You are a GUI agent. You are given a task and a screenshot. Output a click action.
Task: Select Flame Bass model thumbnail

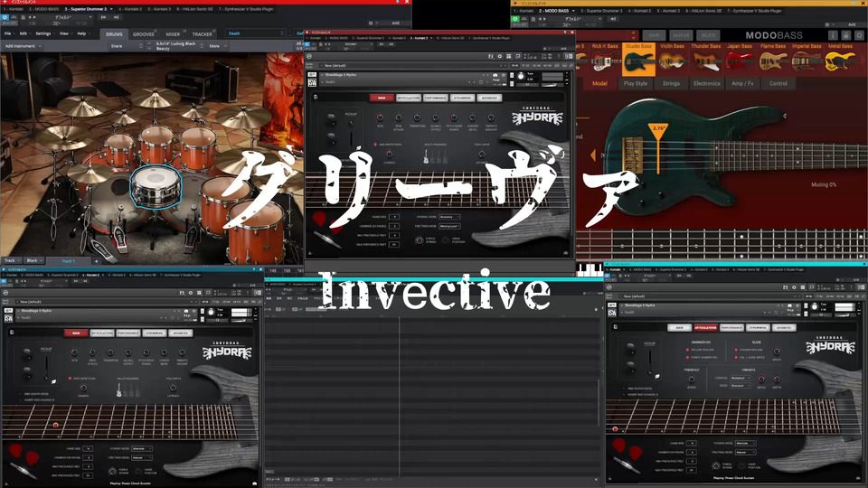[773, 59]
